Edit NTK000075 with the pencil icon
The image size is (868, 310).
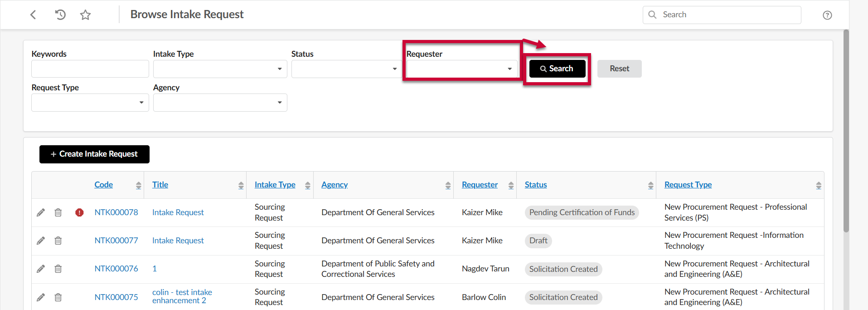41,297
